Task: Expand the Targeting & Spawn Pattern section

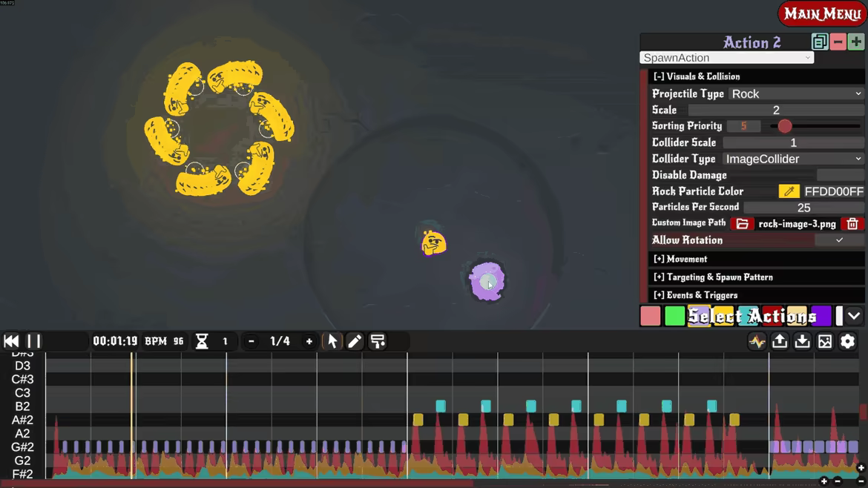Action: 756,277
